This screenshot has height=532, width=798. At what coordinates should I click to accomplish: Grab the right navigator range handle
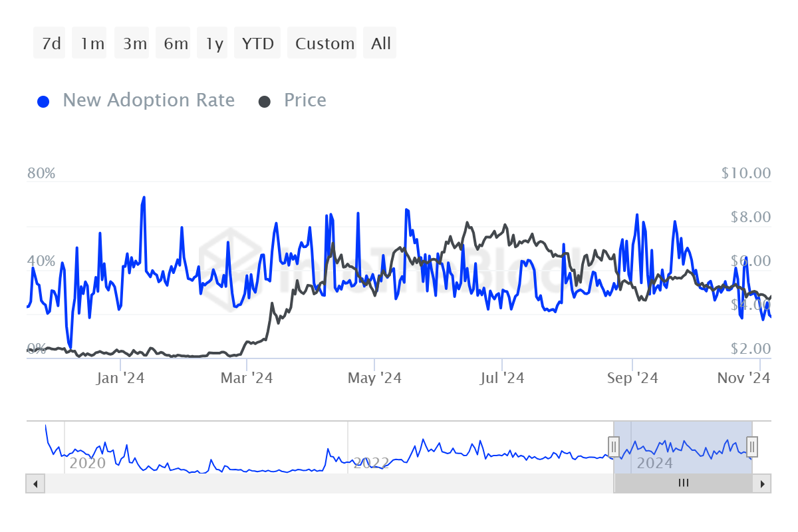pyautogui.click(x=752, y=446)
